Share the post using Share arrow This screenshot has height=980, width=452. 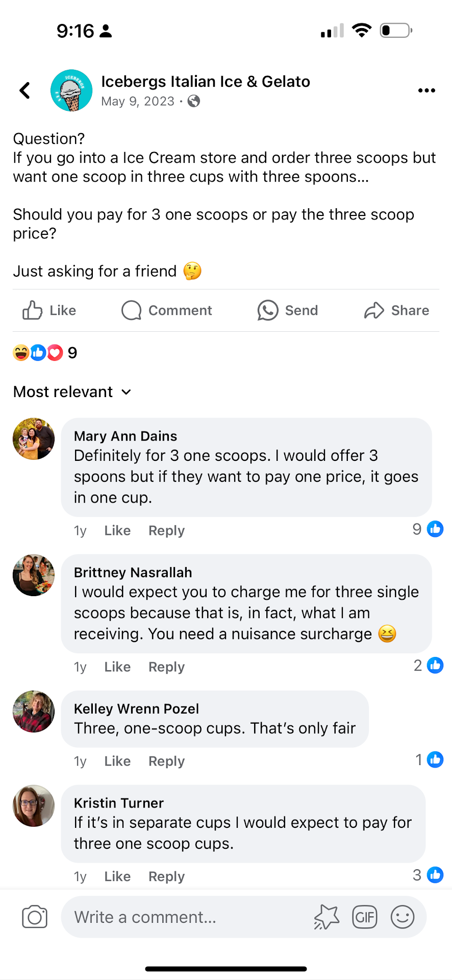point(396,310)
